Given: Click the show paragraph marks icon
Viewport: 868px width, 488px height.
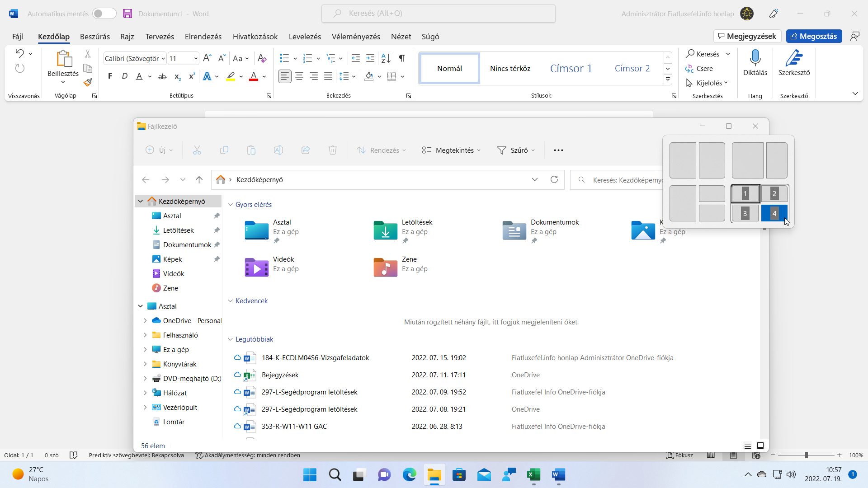Looking at the screenshot, I should [x=402, y=58].
